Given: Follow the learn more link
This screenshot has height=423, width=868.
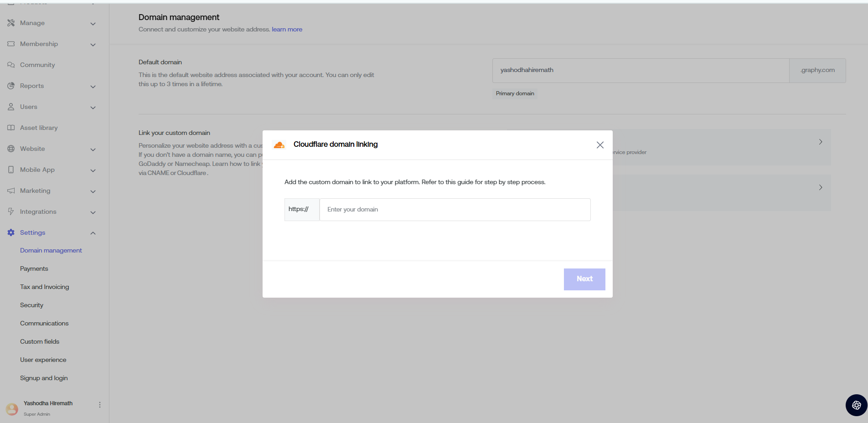Looking at the screenshot, I should [287, 29].
